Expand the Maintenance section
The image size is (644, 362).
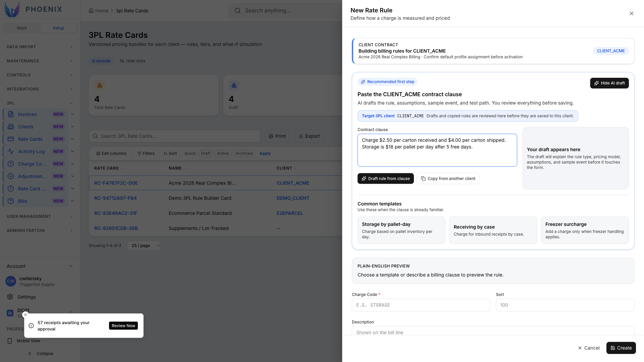point(40,61)
